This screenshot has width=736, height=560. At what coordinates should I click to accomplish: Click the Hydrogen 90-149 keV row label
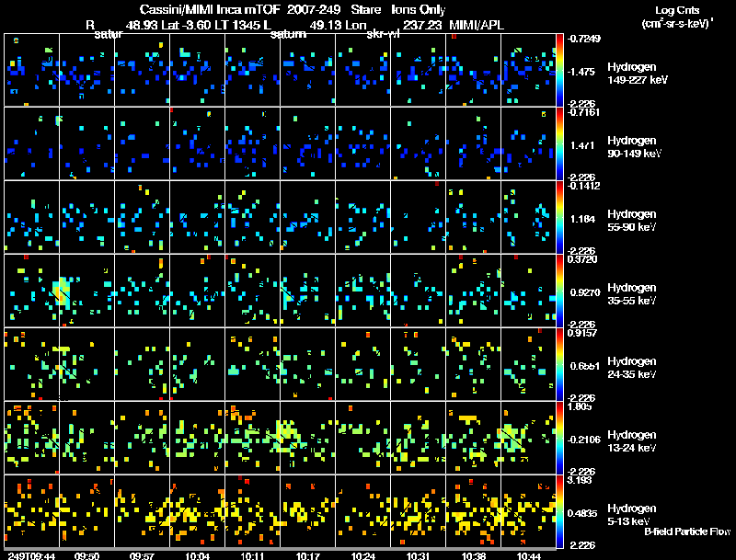click(x=634, y=147)
